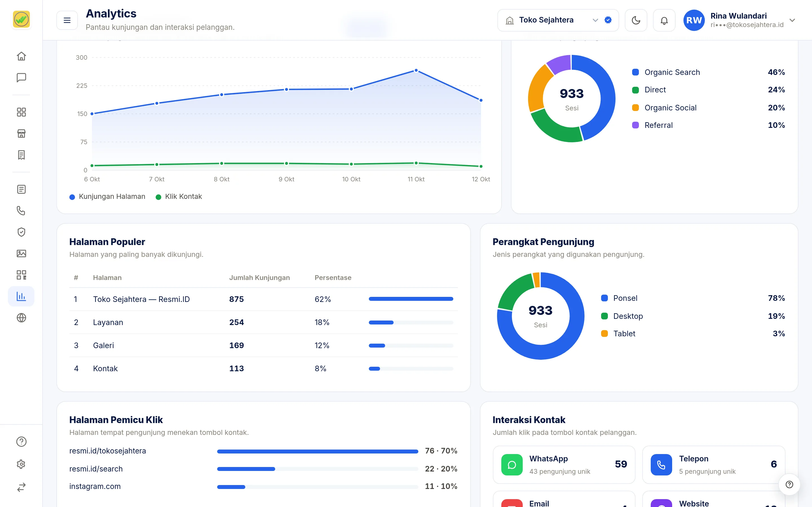Click the Organic Search blue color legend

[x=636, y=72]
